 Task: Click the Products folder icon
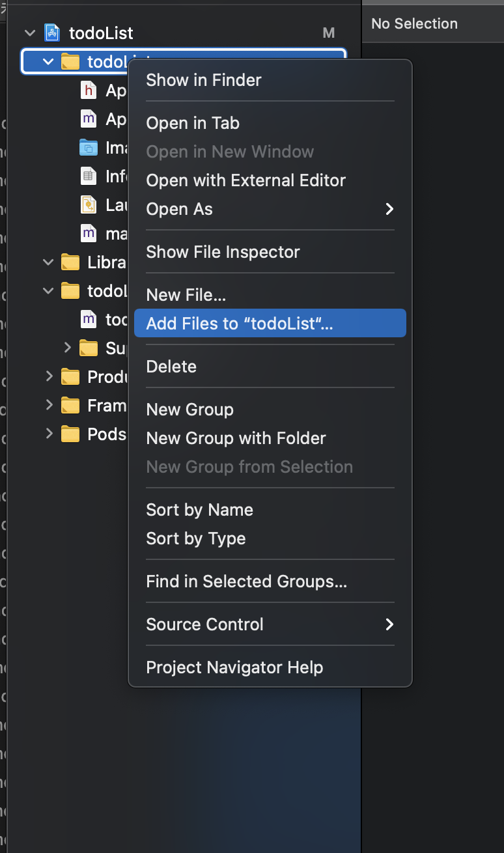[70, 376]
